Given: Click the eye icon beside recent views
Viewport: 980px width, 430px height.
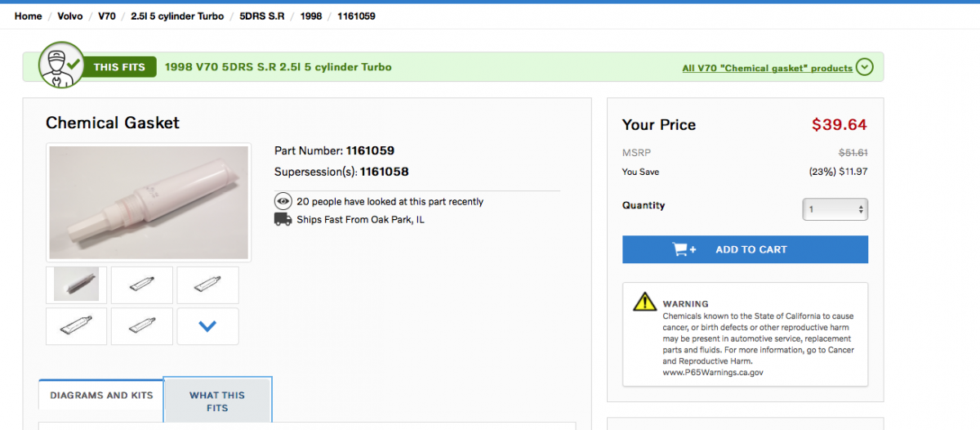Looking at the screenshot, I should (x=283, y=201).
